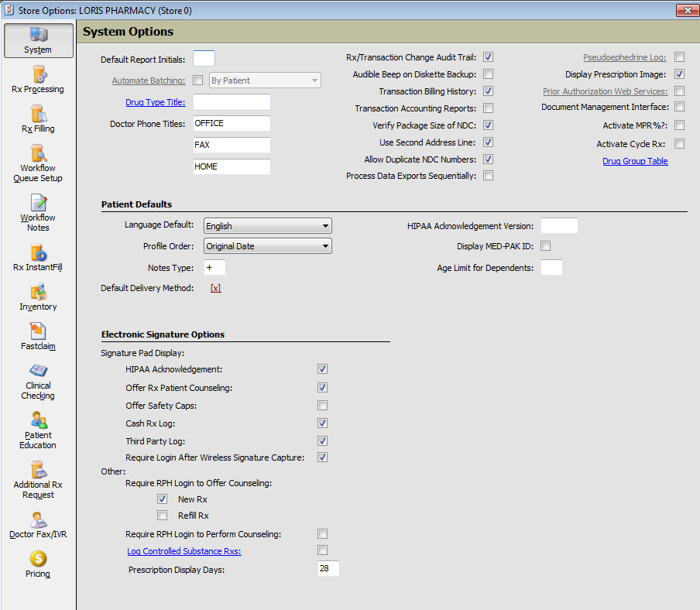Click the Log Controlled Substance Rxs link
Viewport: 700px width, 610px height.
pos(184,551)
